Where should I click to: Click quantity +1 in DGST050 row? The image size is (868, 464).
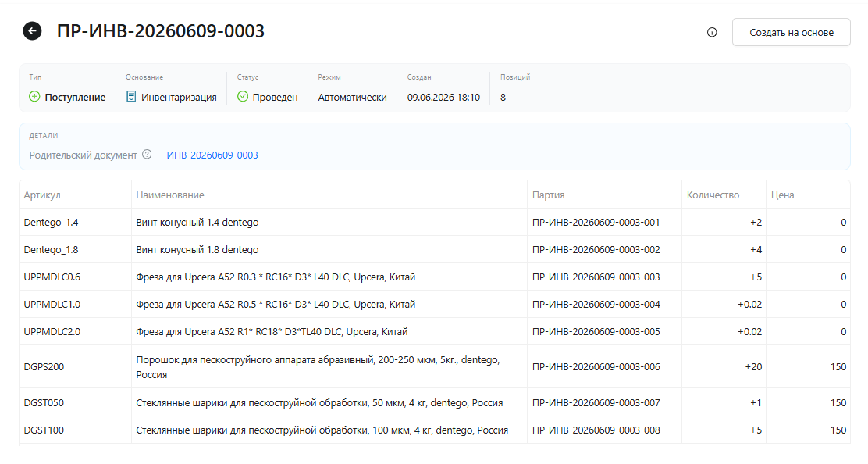pyautogui.click(x=756, y=402)
